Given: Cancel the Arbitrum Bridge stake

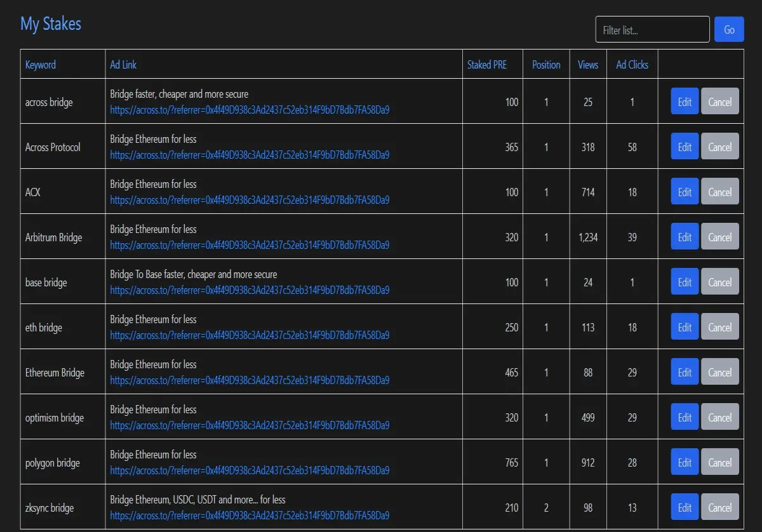Looking at the screenshot, I should coord(720,237).
